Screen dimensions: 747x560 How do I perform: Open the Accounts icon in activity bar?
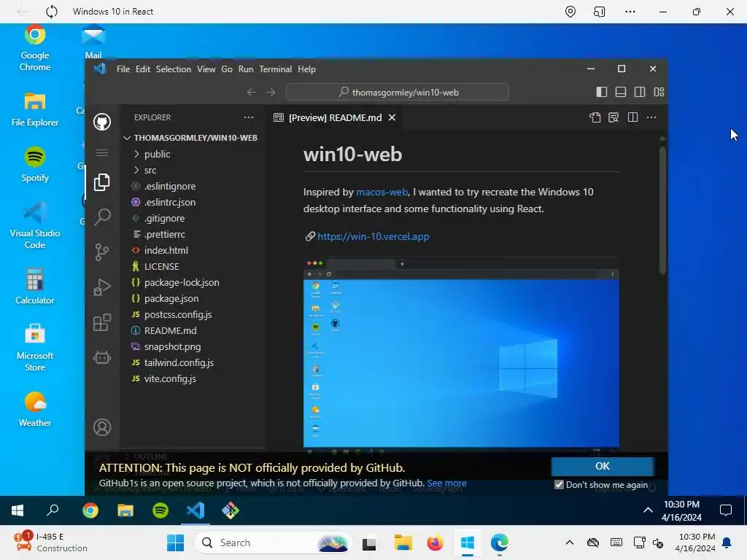tap(102, 427)
